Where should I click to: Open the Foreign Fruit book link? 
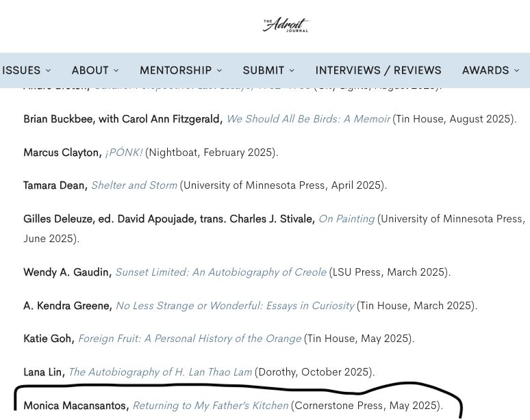pos(189,339)
